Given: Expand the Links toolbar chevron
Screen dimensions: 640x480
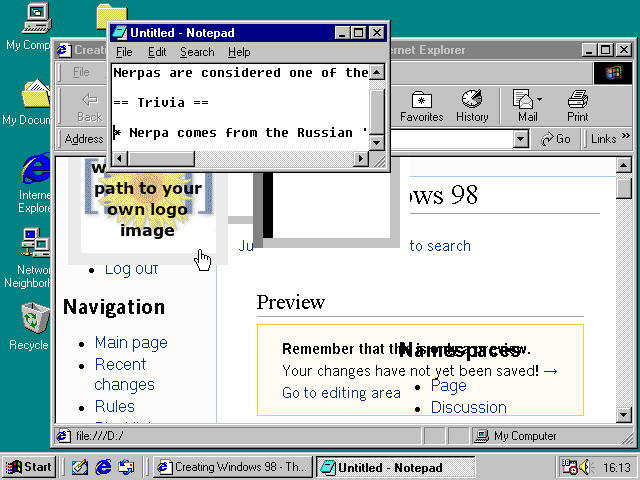Looking at the screenshot, I should pos(626,139).
